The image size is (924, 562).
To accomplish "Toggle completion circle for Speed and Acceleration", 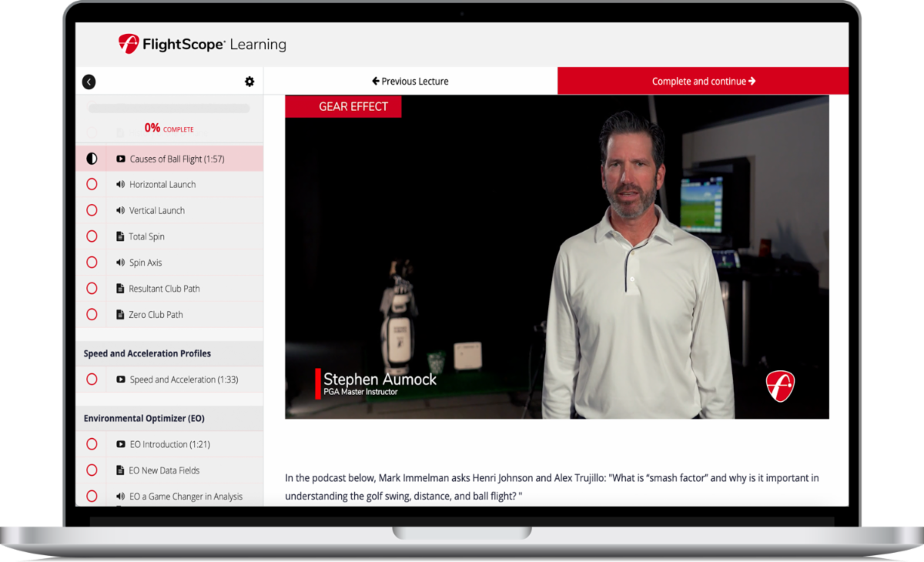I will pyautogui.click(x=92, y=380).
